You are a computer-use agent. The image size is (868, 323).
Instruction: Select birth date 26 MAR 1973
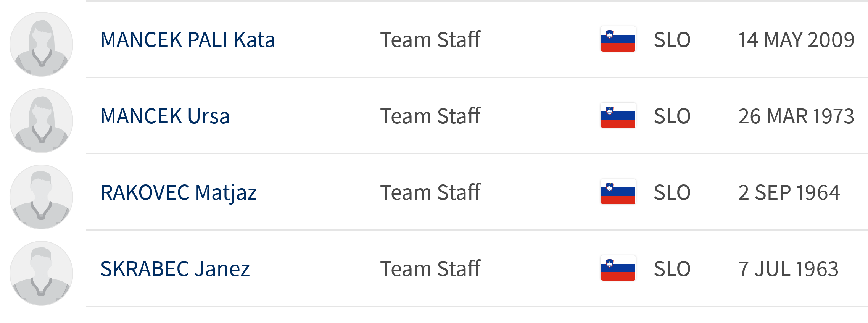[x=796, y=116]
